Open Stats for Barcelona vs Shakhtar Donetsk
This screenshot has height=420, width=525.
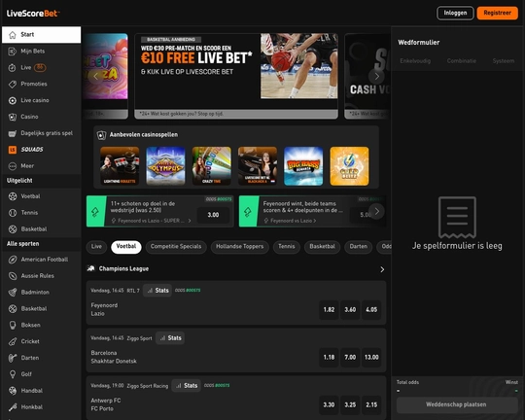[170, 338]
